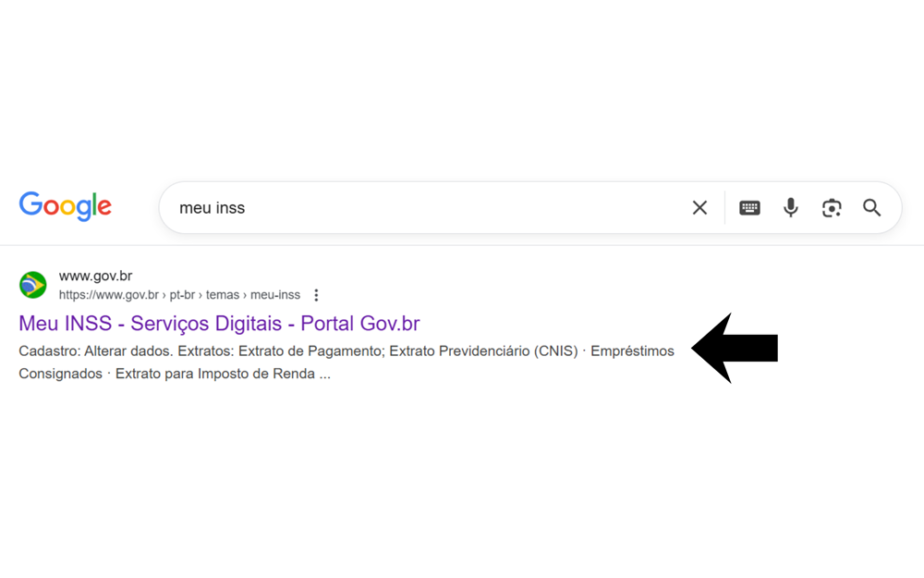Open the three-dot menu beside the result URL
The height and width of the screenshot is (578, 924).
coord(316,295)
